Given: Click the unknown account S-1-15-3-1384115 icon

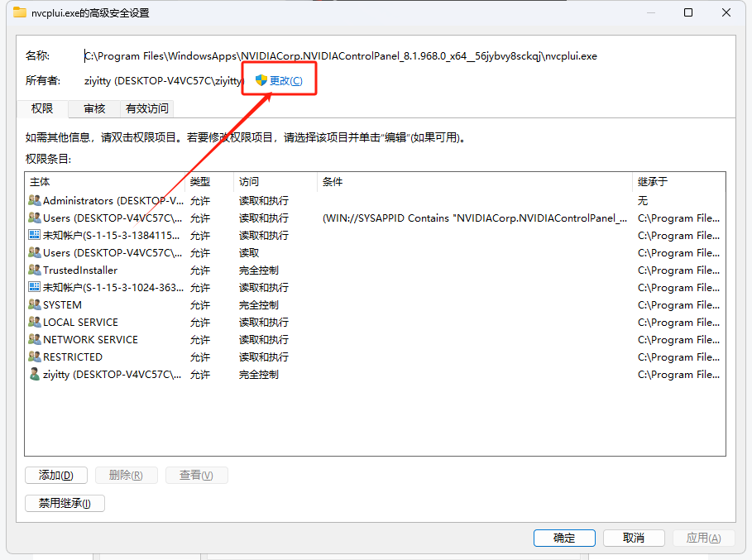Looking at the screenshot, I should tap(35, 235).
